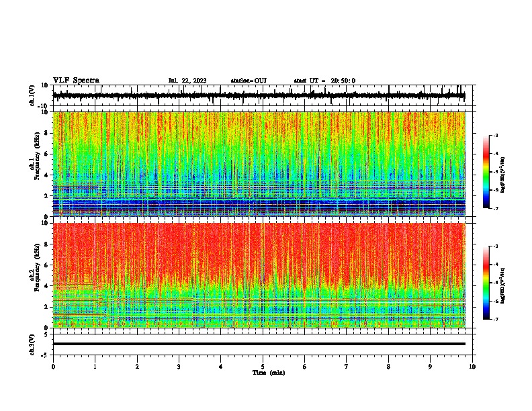Click the "3" time-axis tick label
The image size is (532, 411).
tap(179, 367)
